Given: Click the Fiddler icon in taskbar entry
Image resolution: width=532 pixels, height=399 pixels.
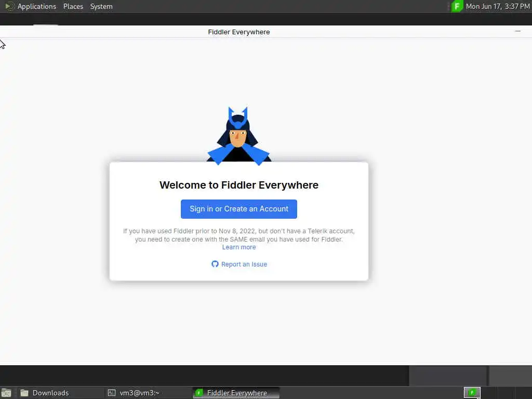Looking at the screenshot, I should coord(199,393).
